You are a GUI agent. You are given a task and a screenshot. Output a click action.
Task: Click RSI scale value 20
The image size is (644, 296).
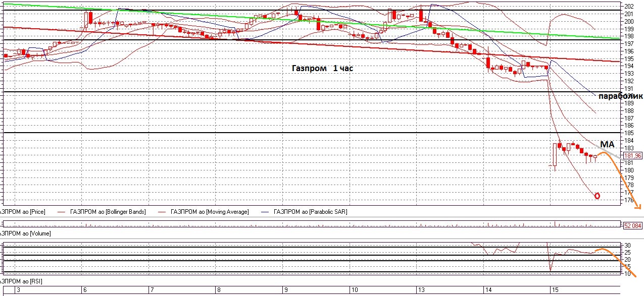(x=628, y=260)
